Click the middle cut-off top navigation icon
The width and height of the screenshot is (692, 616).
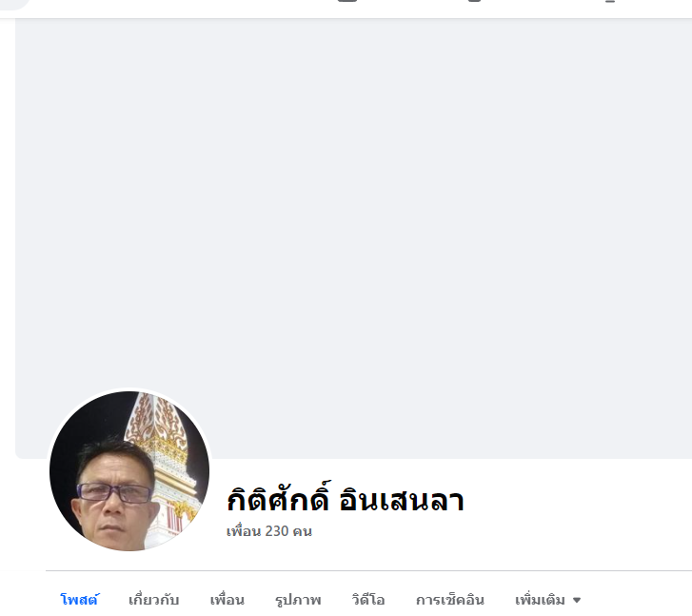pyautogui.click(x=474, y=1)
